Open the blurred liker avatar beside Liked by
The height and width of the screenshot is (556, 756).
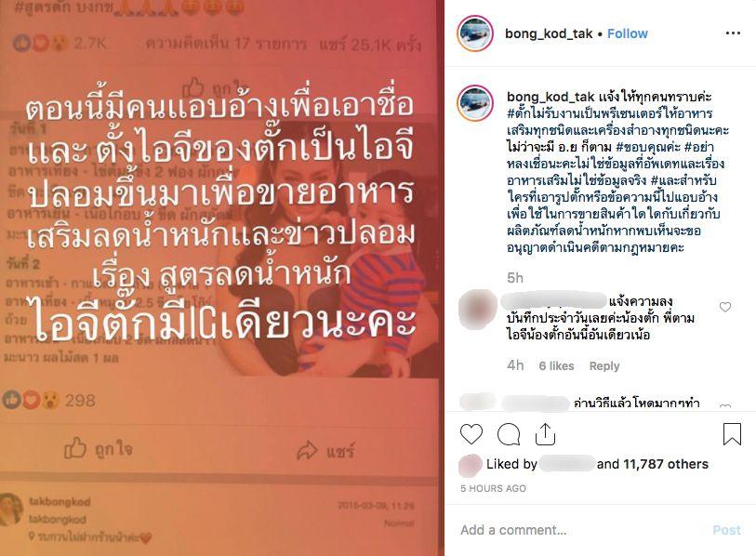tap(471, 465)
